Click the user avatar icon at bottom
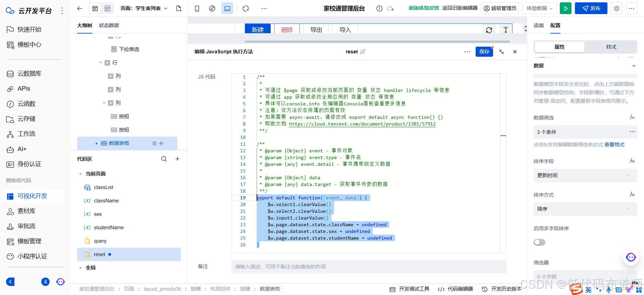 point(45,282)
